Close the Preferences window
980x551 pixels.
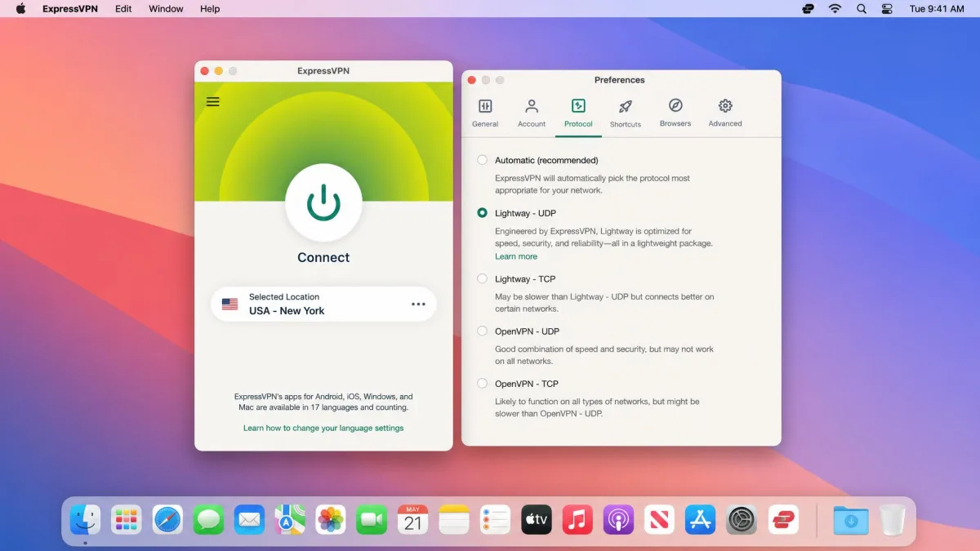pos(471,80)
